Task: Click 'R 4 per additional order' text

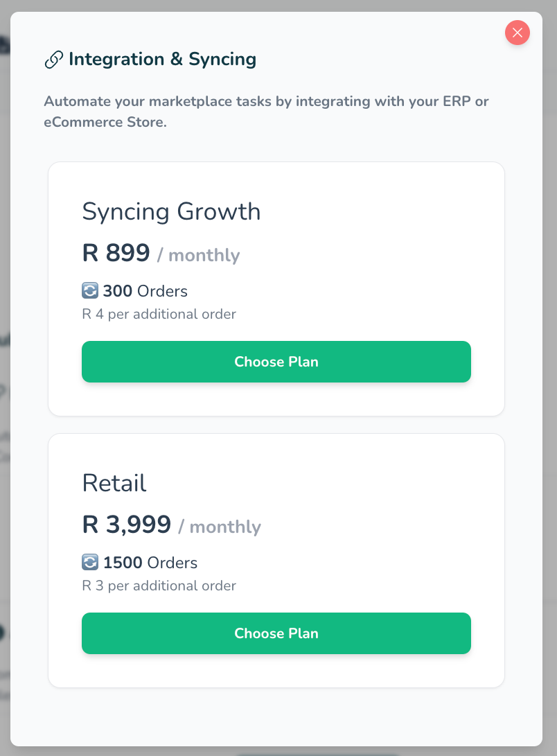Action: pos(159,314)
